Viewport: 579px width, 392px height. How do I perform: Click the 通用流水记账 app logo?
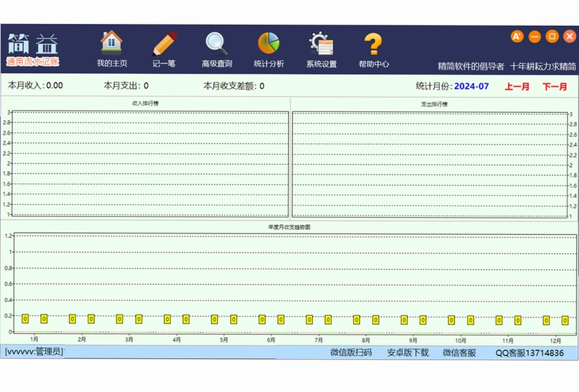(x=33, y=50)
